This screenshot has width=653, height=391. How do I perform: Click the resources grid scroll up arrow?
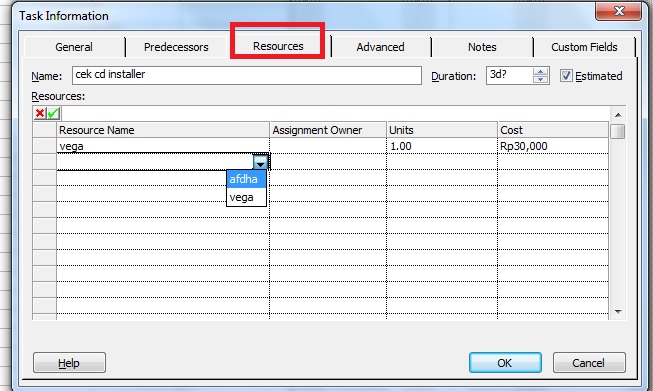point(618,115)
